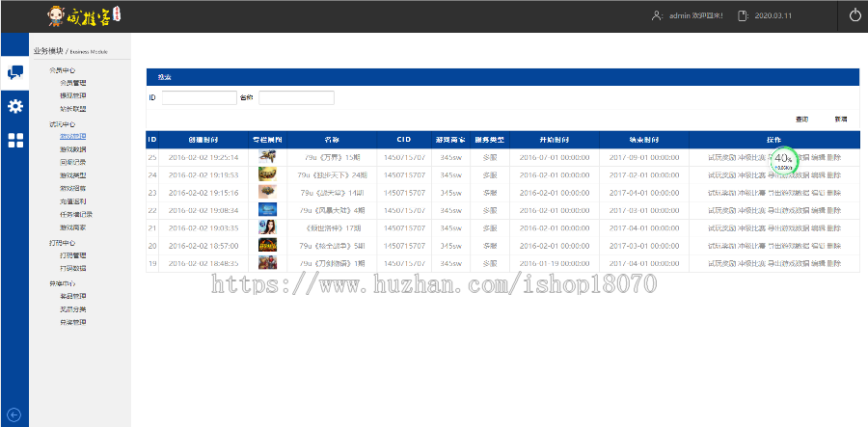868x427 pixels.
Task: Click the CID column header
Action: 403,140
